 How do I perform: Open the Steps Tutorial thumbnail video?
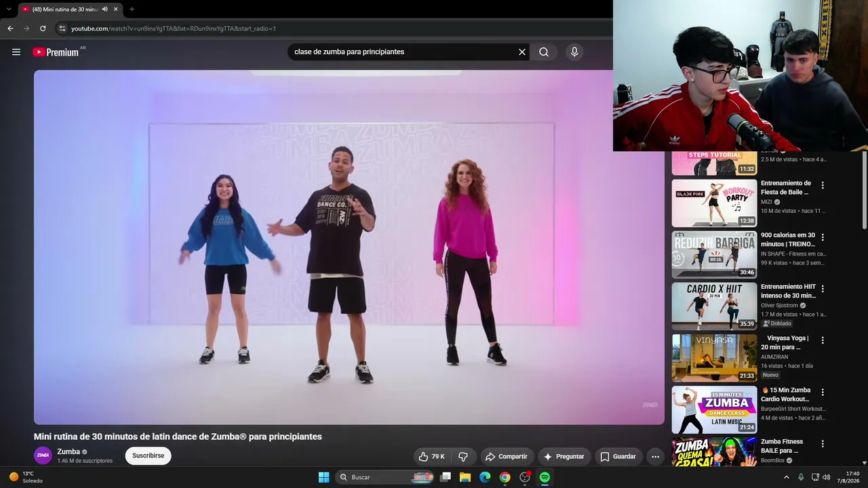point(714,163)
